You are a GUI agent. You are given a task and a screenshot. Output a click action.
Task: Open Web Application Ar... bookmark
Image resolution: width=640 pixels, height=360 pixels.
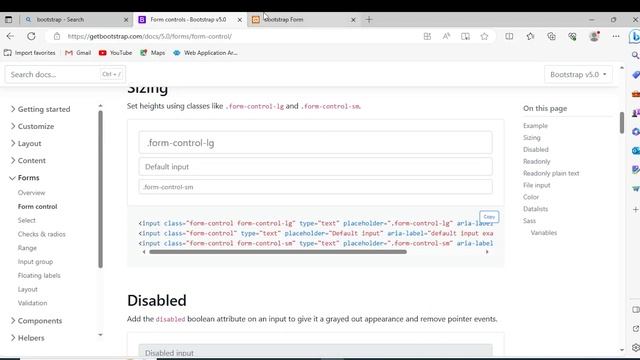pos(205,53)
